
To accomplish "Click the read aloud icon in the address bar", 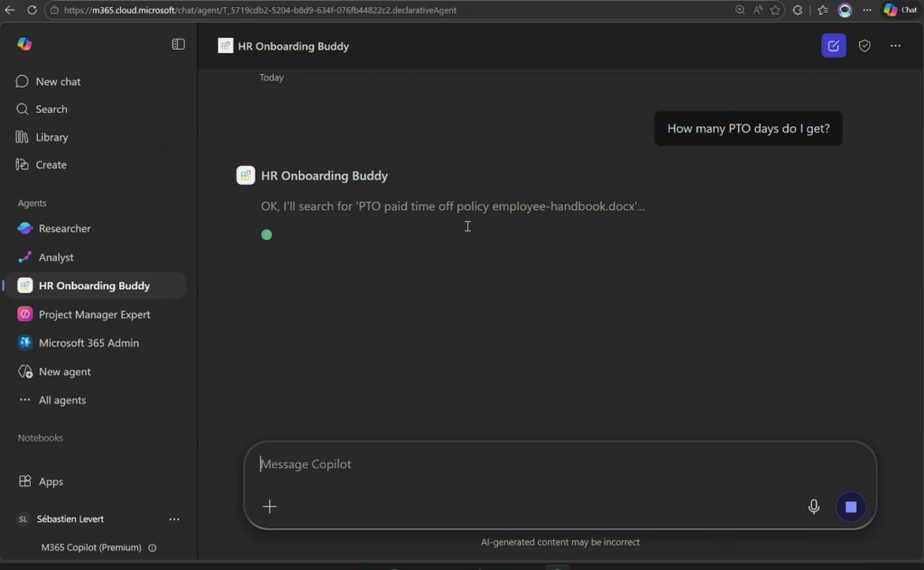I will [757, 10].
